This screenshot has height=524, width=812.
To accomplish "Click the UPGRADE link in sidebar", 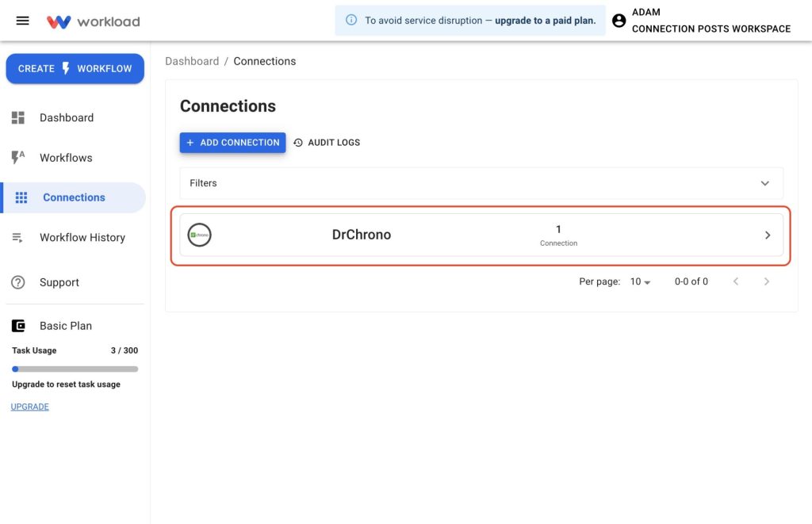I will (29, 407).
